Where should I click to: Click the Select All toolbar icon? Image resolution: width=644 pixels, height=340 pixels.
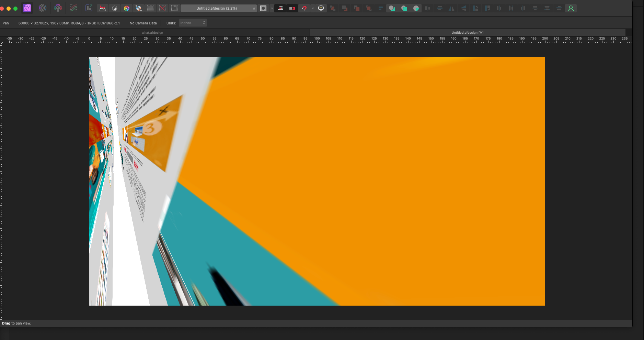150,8
